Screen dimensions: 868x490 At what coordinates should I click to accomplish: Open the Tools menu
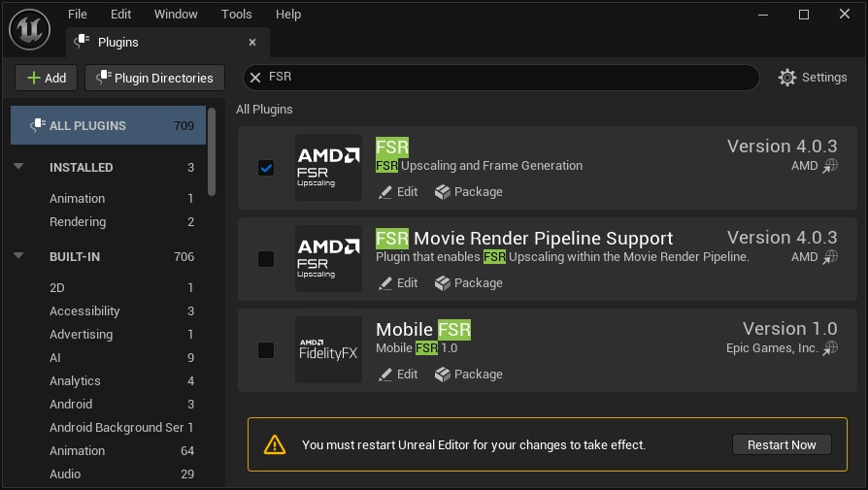[x=236, y=15]
